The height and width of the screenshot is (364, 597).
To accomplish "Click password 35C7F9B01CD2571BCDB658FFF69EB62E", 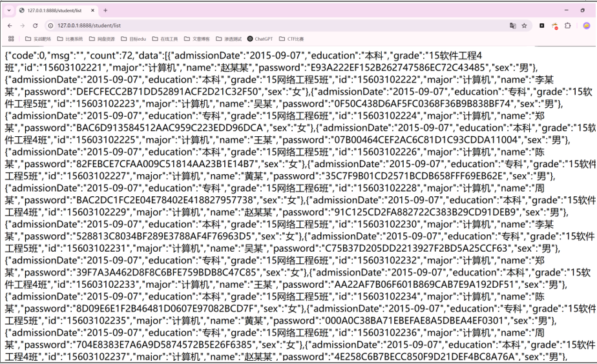I will click(414, 176).
